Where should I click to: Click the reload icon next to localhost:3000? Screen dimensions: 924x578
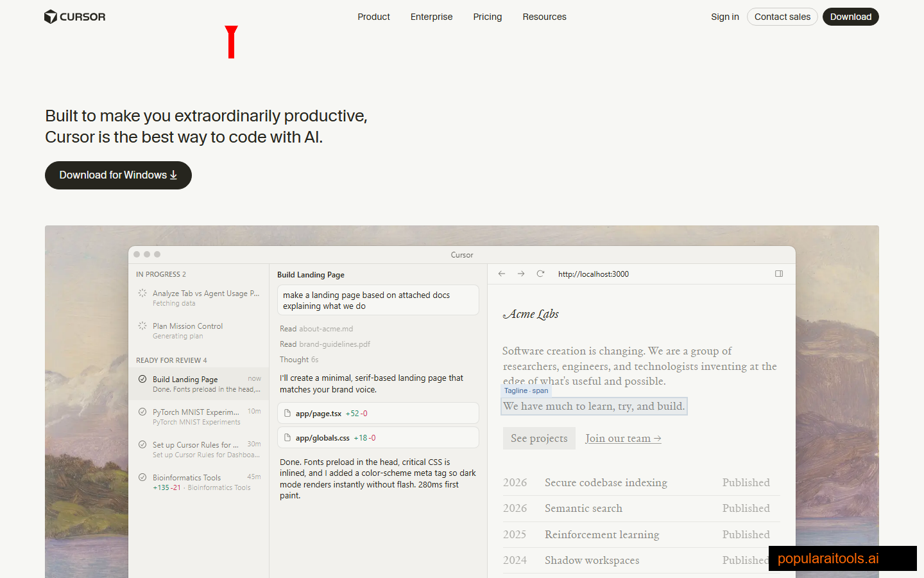(540, 274)
